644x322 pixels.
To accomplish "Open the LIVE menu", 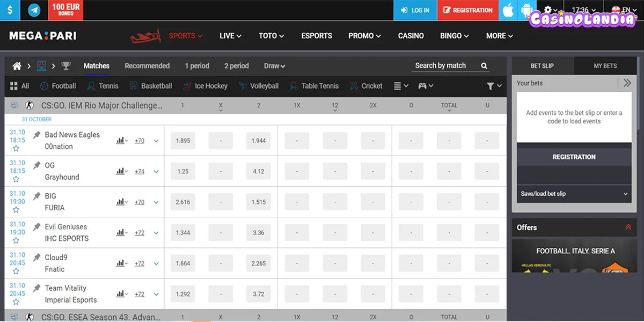I will point(230,36).
